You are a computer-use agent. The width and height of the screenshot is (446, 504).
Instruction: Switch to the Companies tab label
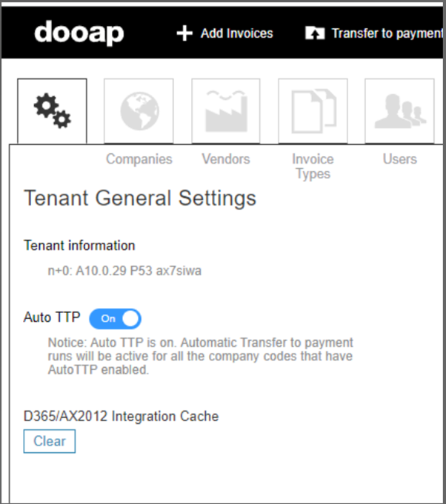(x=139, y=159)
